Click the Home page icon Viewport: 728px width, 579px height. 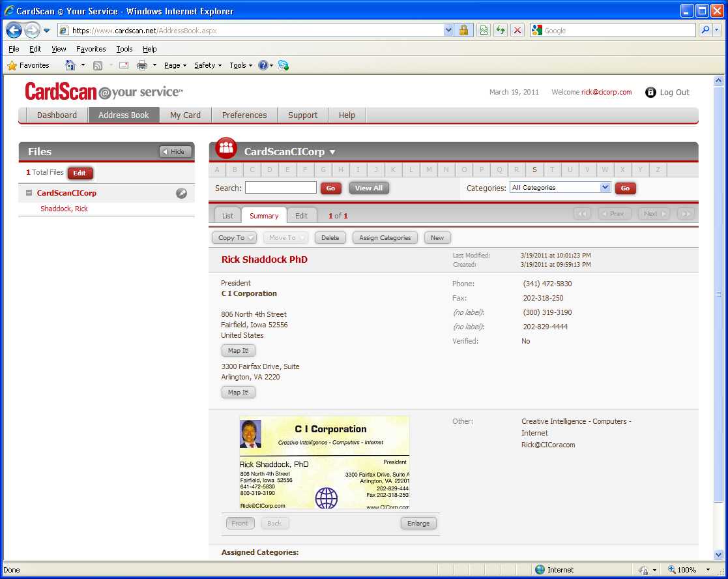(70, 65)
